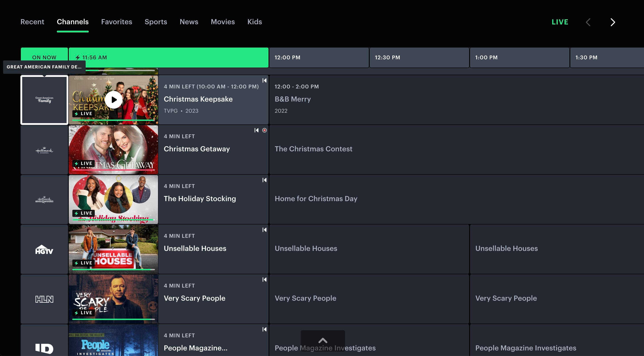Jump back to LIVE in guide
The width and height of the screenshot is (644, 356).
point(560,22)
